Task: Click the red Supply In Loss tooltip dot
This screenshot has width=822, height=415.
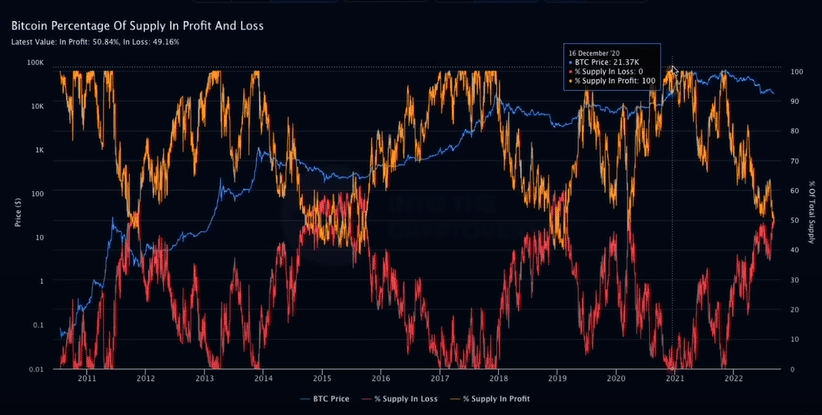Action: click(570, 71)
